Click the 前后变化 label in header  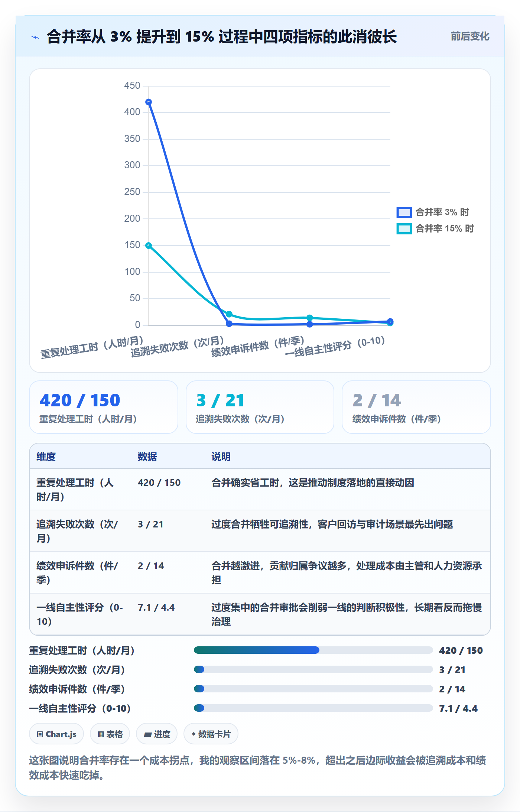pyautogui.click(x=470, y=36)
